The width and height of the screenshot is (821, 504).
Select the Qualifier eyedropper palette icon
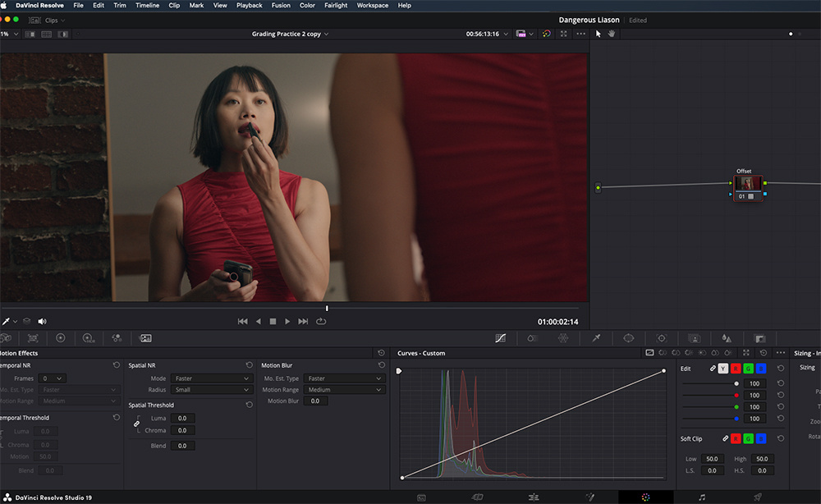pos(596,338)
